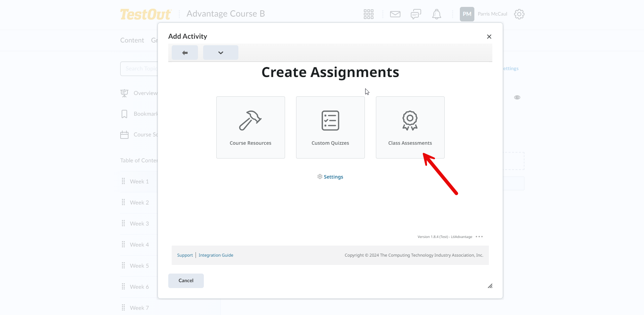
Task: Open the subscription alerts chat icon
Action: point(416,14)
